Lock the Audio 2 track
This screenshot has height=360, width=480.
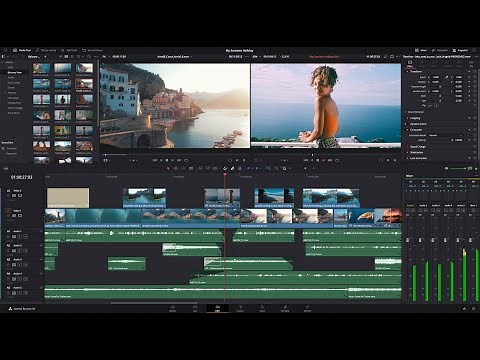[x=8, y=251]
